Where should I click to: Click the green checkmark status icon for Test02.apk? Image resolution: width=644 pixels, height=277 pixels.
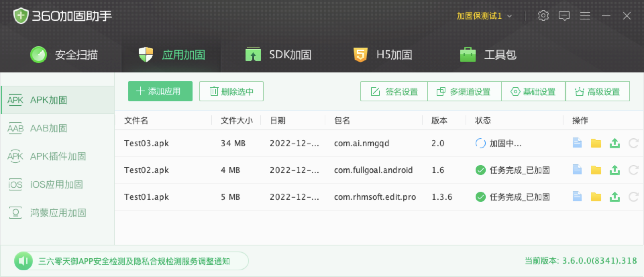(480, 170)
